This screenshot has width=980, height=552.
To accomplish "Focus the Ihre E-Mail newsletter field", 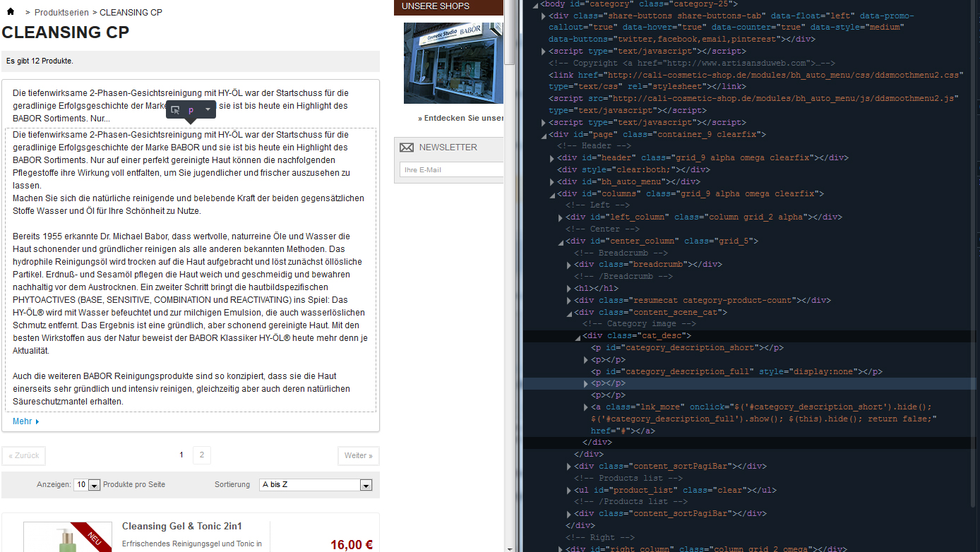I will (452, 169).
